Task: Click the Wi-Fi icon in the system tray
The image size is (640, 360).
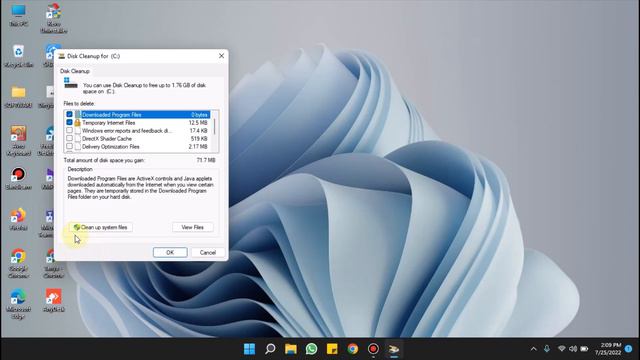Action: (562, 349)
